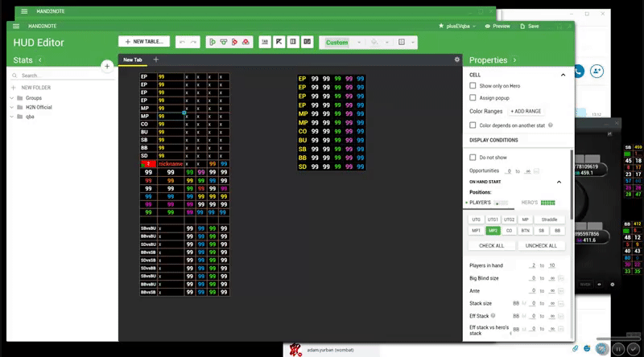Collapse the ON HAND START section
Image resolution: width=644 pixels, height=357 pixels.
pos(559,182)
